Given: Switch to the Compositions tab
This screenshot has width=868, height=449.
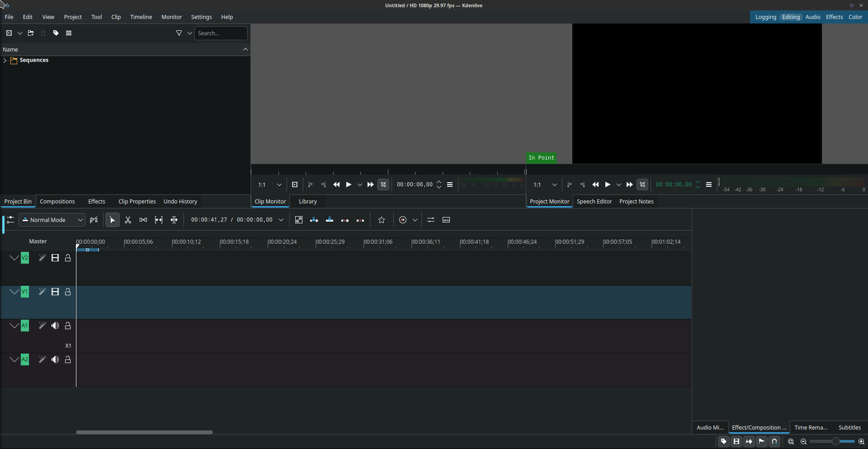Looking at the screenshot, I should click(57, 202).
